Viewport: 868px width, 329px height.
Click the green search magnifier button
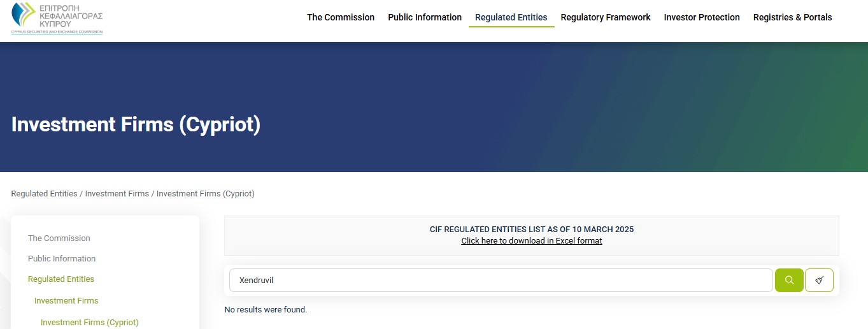coord(789,280)
